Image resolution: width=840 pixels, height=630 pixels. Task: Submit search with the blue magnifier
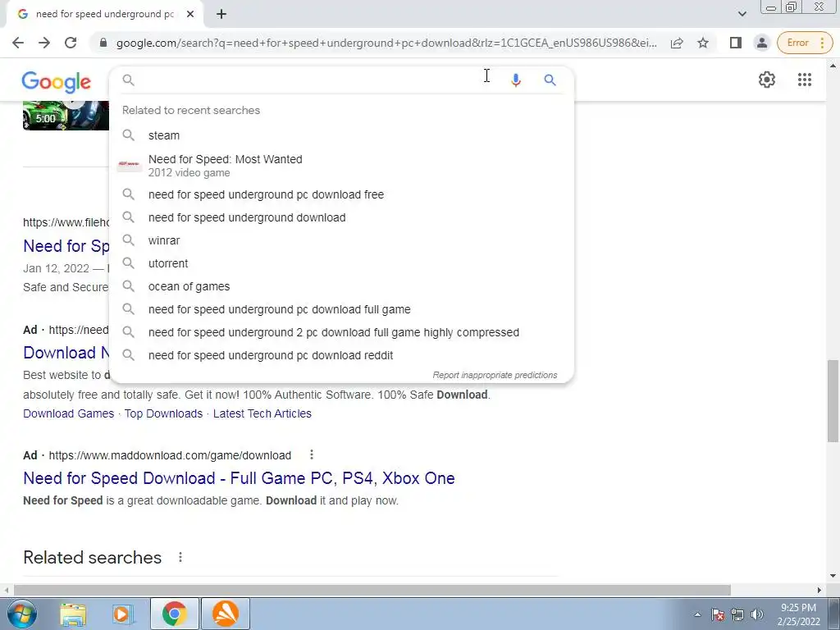pos(550,80)
